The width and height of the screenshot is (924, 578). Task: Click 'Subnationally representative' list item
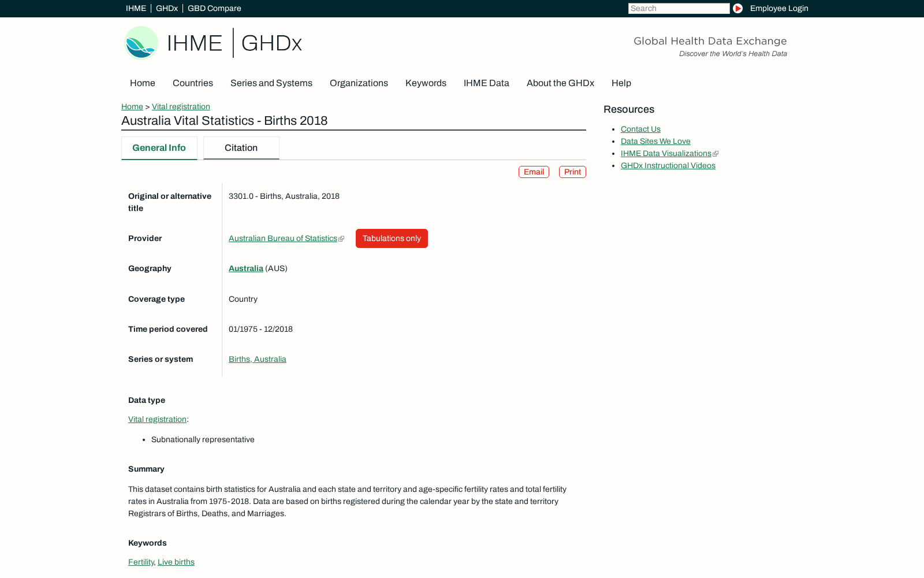(x=203, y=440)
